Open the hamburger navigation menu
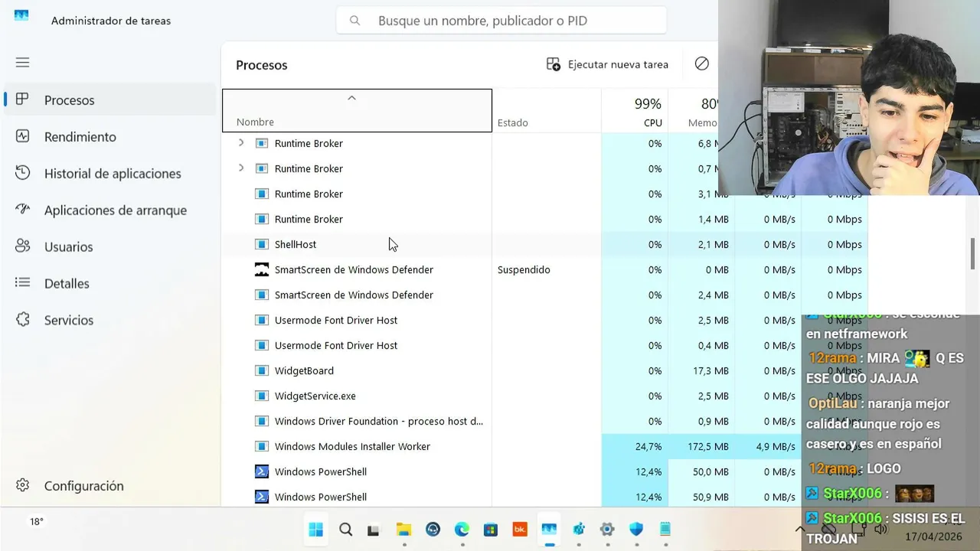Screen dimensions: 980x551 [x=22, y=62]
